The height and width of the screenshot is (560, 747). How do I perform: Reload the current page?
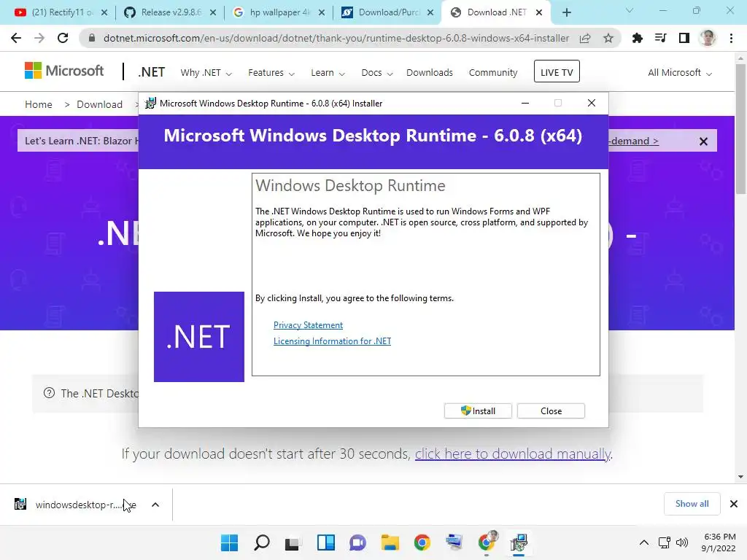[63, 38]
